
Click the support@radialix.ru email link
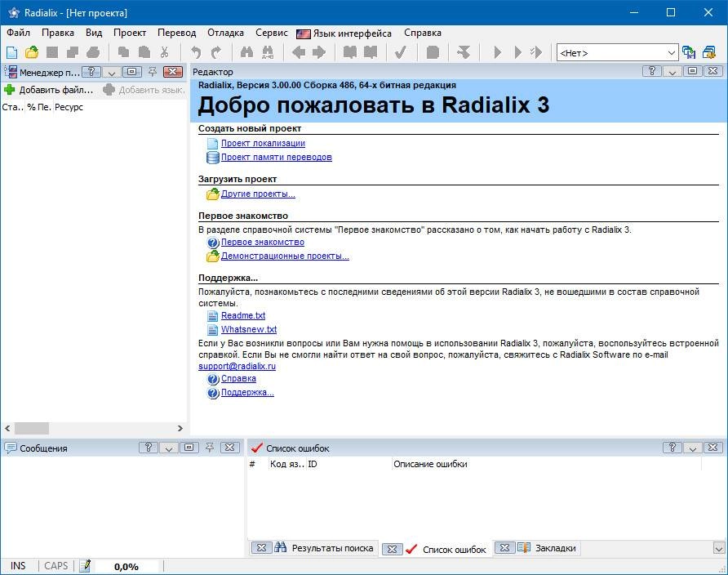(x=237, y=366)
